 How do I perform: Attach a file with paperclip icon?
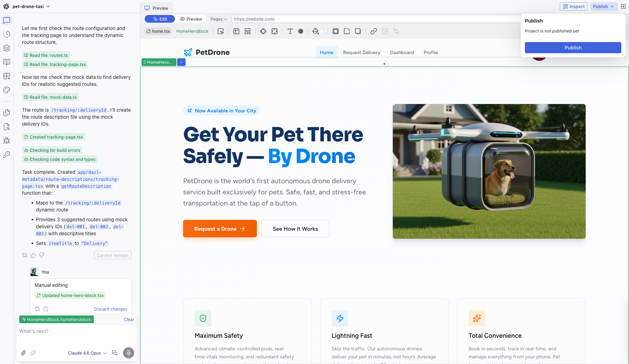coord(23,353)
